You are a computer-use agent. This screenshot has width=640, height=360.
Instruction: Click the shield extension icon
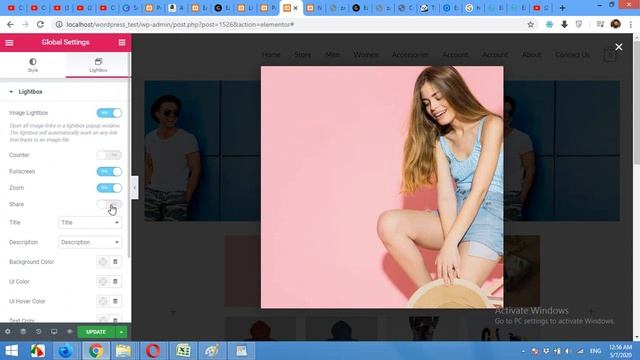[579, 24]
